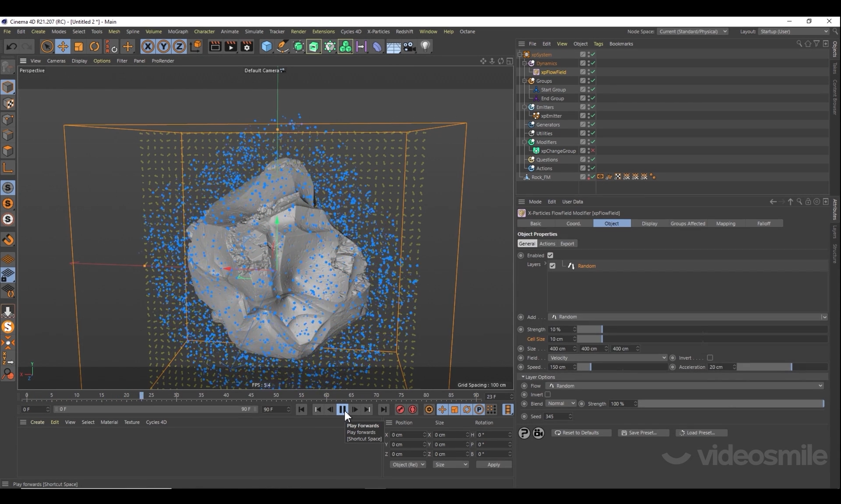841x504 pixels.
Task: Click the Load Preset button
Action: tap(701, 433)
